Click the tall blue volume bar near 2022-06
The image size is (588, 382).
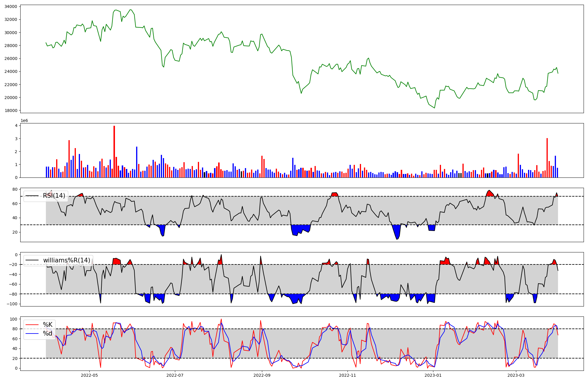(137, 162)
